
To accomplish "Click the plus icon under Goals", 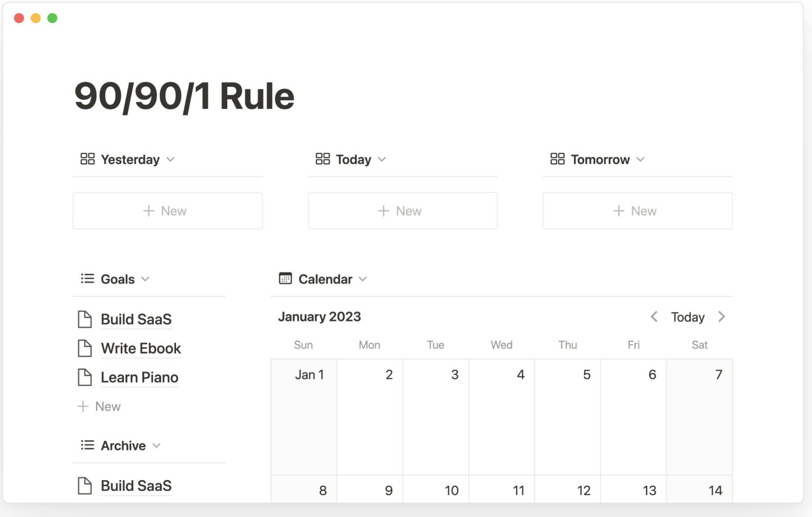I will coord(83,406).
